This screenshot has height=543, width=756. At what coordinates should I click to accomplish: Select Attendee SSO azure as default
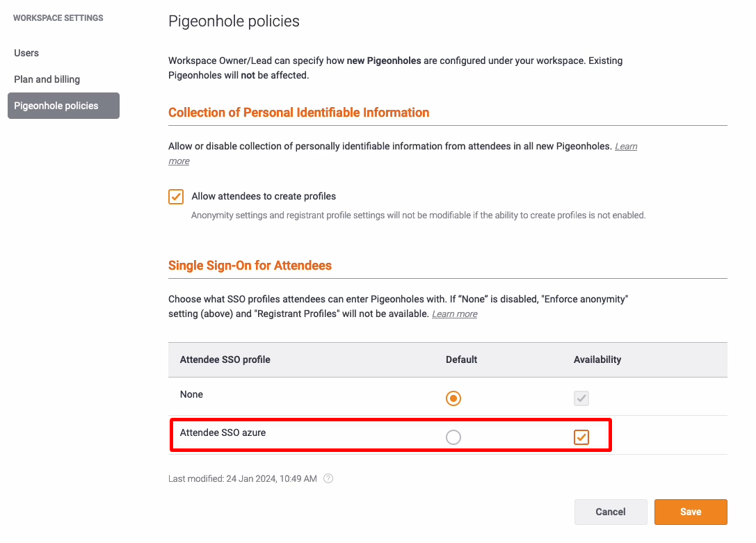point(453,437)
